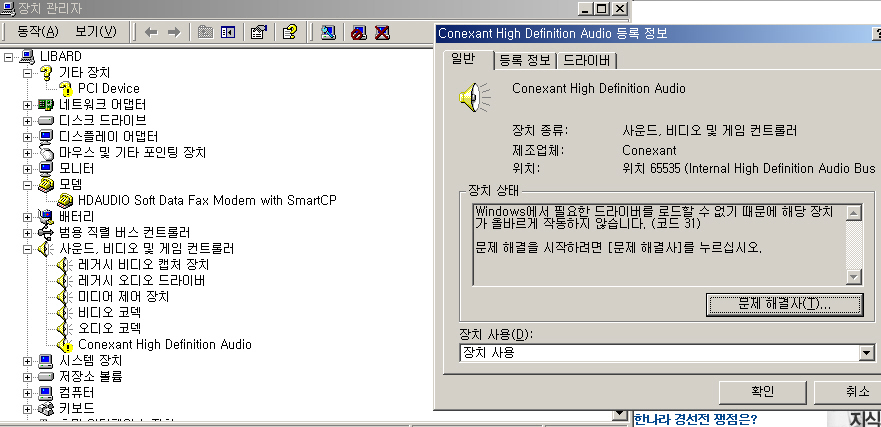Click the Back arrow in the toolbar
This screenshot has height=427, width=881.
pyautogui.click(x=151, y=32)
